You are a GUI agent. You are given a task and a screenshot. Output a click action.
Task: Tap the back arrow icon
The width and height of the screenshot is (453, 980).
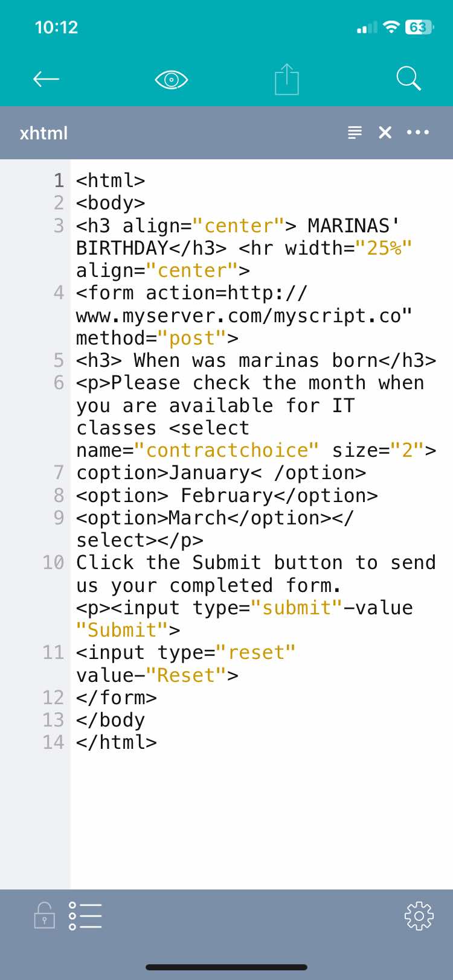[x=46, y=78]
